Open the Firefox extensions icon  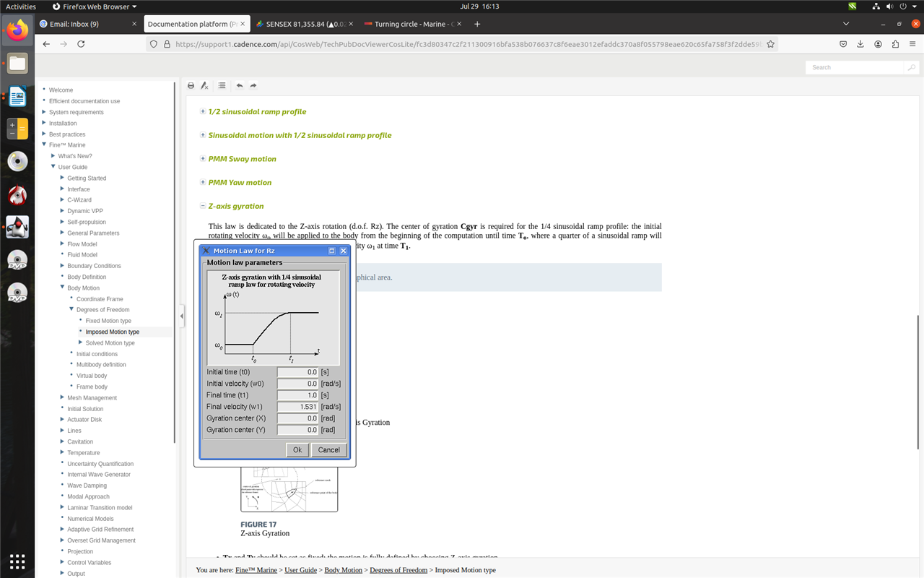point(896,44)
